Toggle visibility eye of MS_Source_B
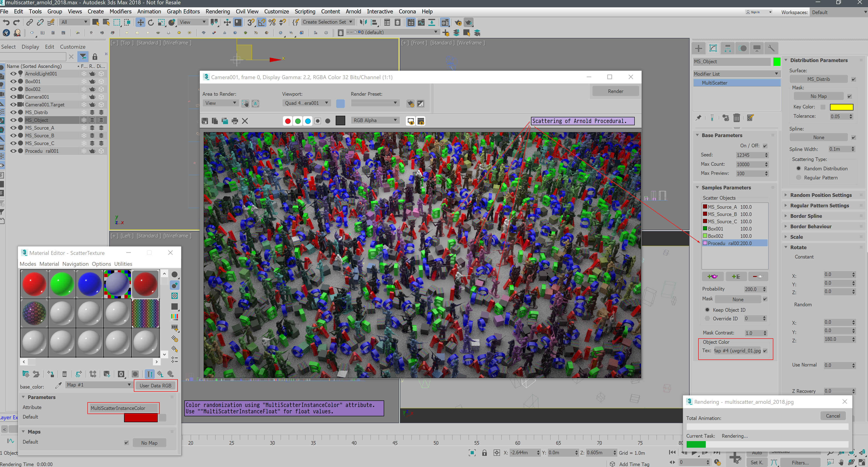 pyautogui.click(x=13, y=136)
